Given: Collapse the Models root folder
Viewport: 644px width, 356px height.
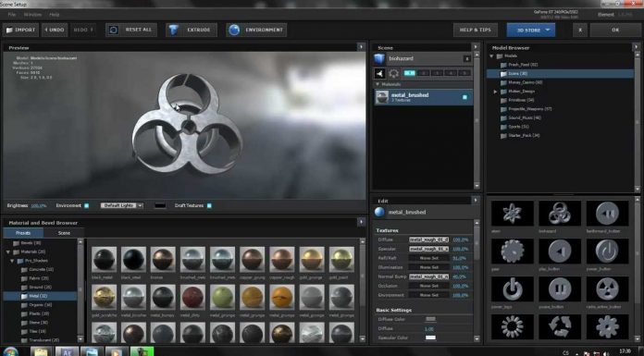Looking at the screenshot, I should pyautogui.click(x=491, y=55).
